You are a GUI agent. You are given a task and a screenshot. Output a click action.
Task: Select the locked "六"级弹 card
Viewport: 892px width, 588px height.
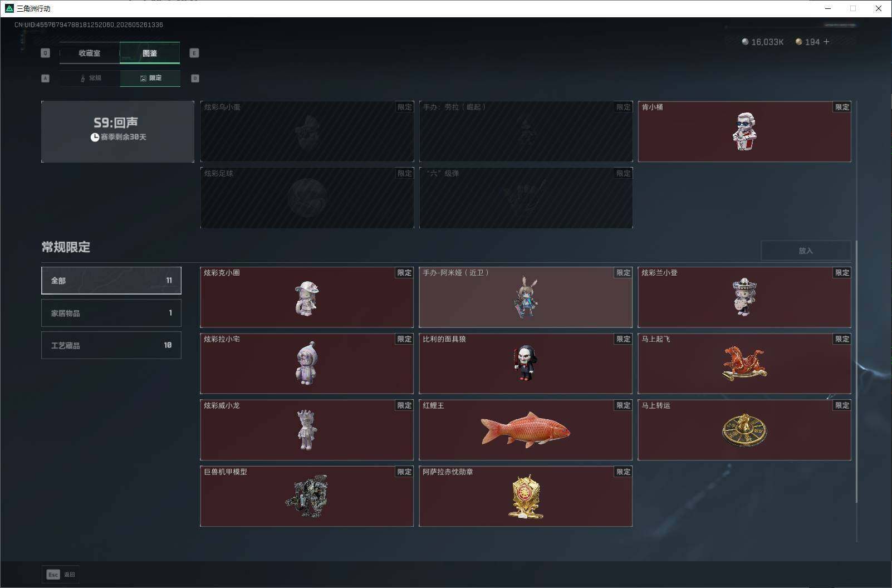(x=526, y=198)
